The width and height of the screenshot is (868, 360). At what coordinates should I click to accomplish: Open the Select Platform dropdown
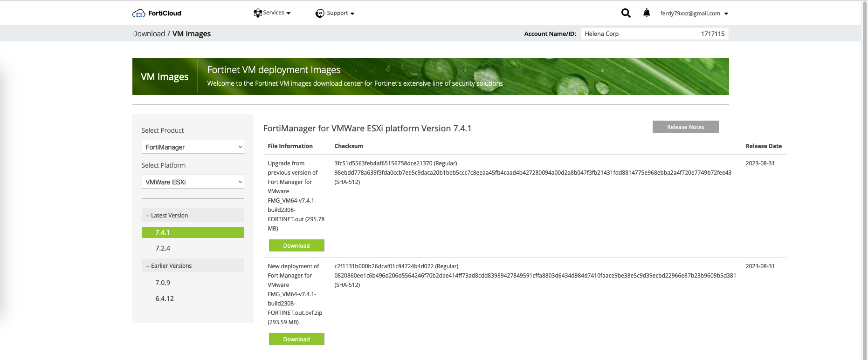(x=193, y=182)
